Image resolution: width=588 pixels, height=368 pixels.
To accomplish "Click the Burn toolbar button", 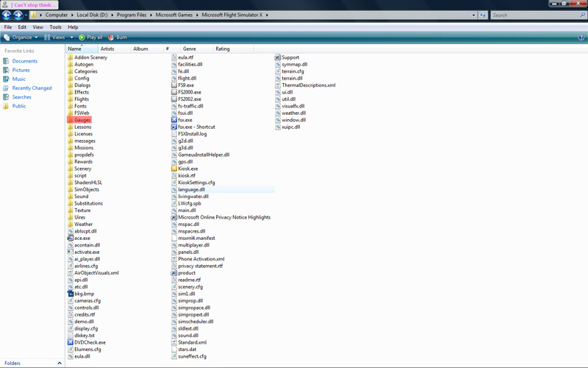I will (118, 38).
